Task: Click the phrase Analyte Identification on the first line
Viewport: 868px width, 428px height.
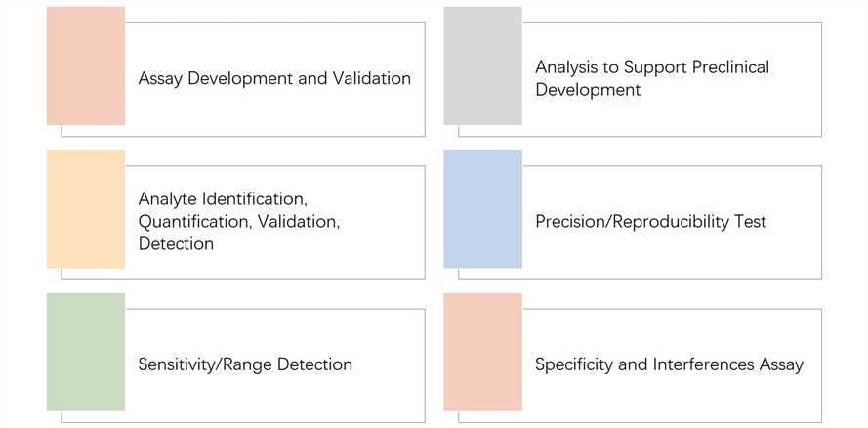Action: [x=222, y=199]
